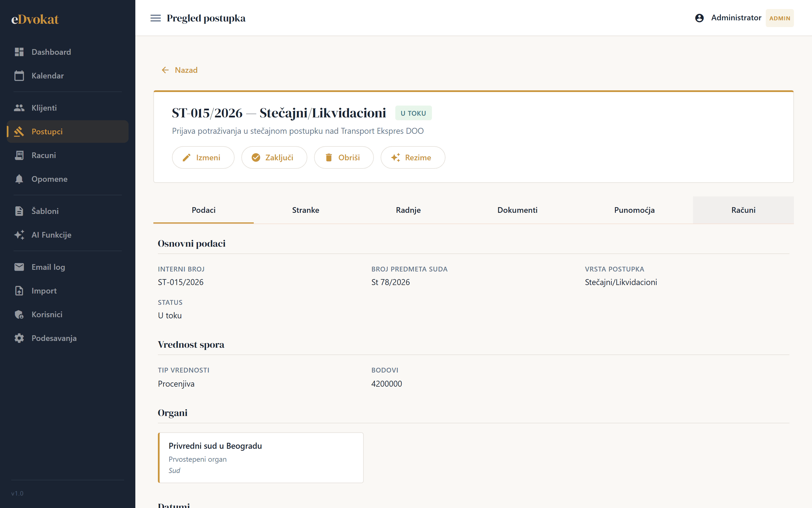Click the Import file upload icon
Viewport: 812px width, 508px height.
(19, 291)
